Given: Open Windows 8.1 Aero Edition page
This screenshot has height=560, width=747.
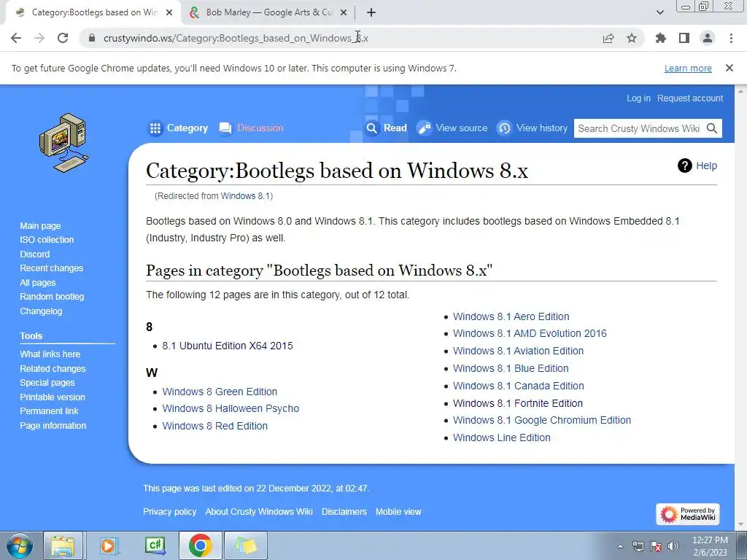Looking at the screenshot, I should tap(511, 316).
